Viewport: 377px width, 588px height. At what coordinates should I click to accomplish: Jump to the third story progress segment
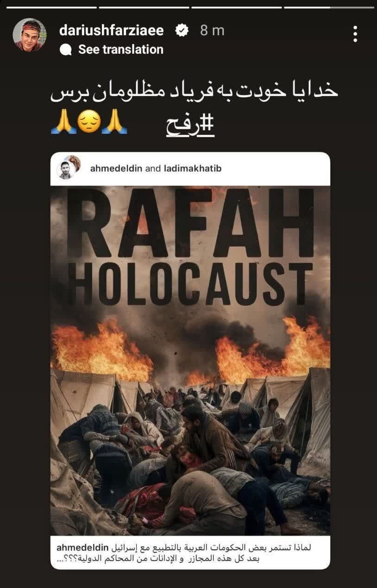pyautogui.click(x=236, y=7)
